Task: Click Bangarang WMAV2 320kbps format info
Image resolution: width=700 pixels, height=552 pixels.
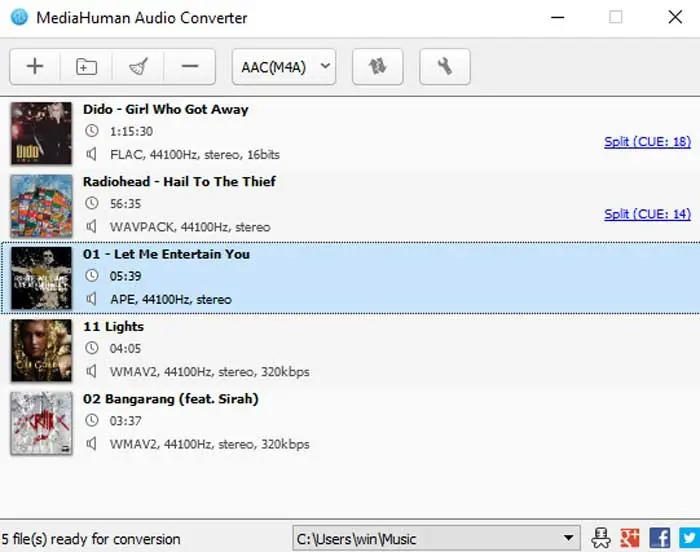Action: pyautogui.click(x=209, y=444)
